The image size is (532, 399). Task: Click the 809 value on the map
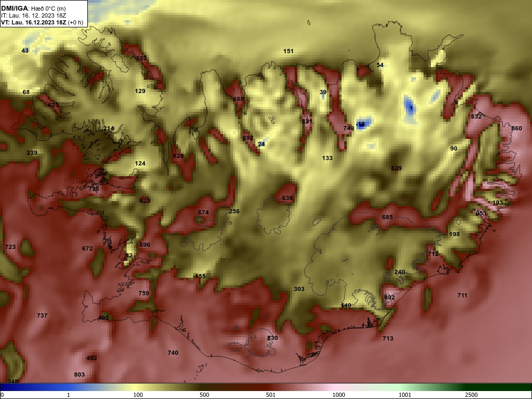point(396,168)
